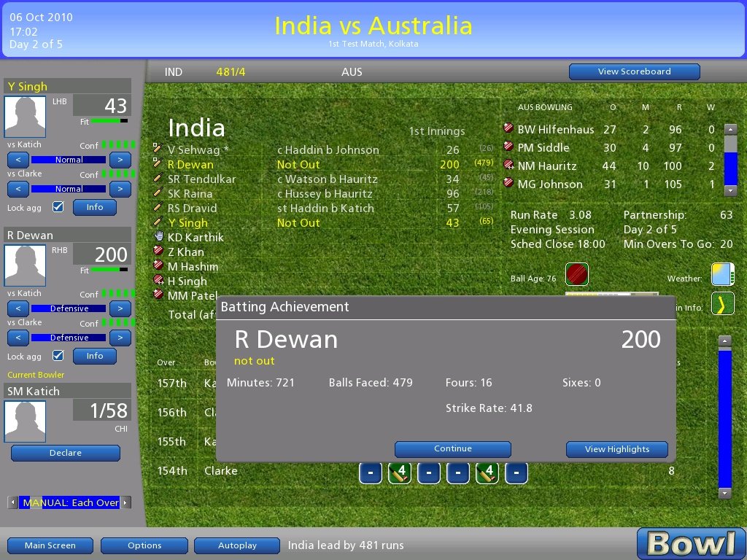Image resolution: width=747 pixels, height=560 pixels.
Task: Click ball icon beside NM Hauritz
Action: (x=508, y=165)
